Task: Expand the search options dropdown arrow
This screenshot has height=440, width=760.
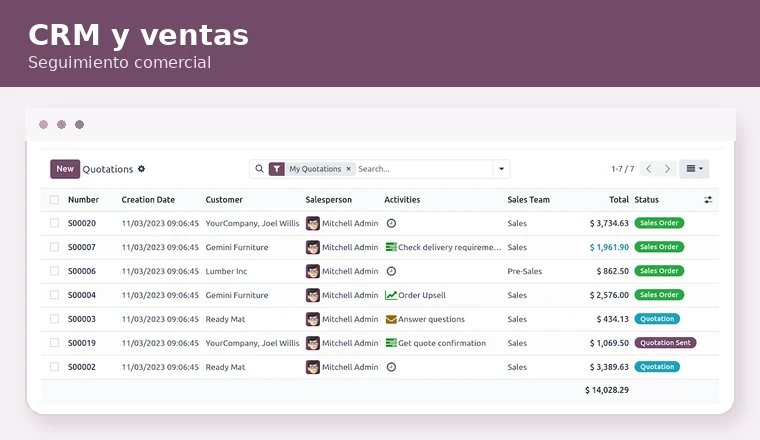Action: click(501, 169)
